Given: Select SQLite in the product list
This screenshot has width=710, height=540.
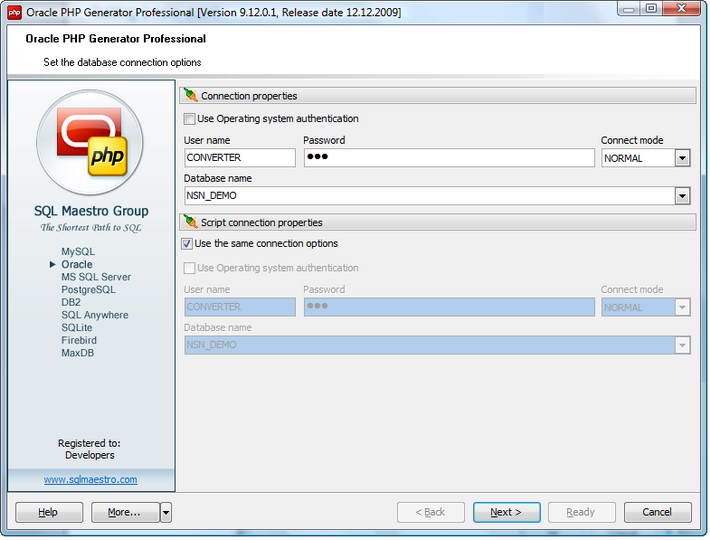Looking at the screenshot, I should 77,328.
